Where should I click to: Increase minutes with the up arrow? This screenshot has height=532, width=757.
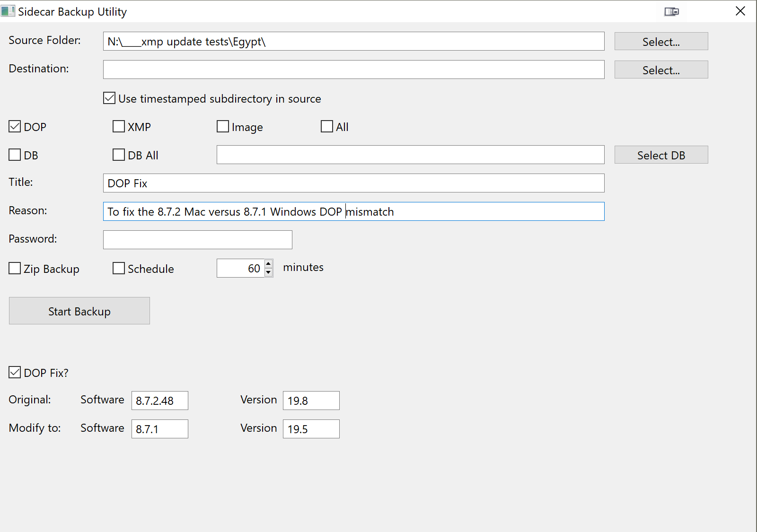pyautogui.click(x=268, y=264)
